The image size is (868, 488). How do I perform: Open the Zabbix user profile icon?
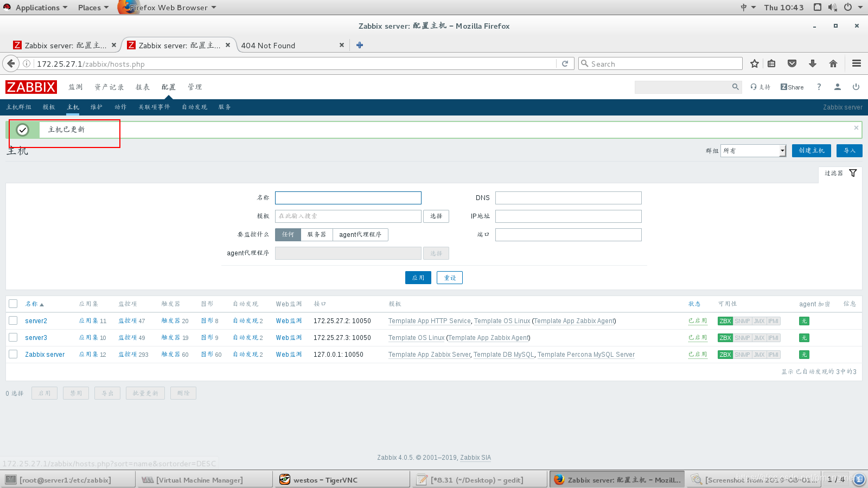pos(838,87)
